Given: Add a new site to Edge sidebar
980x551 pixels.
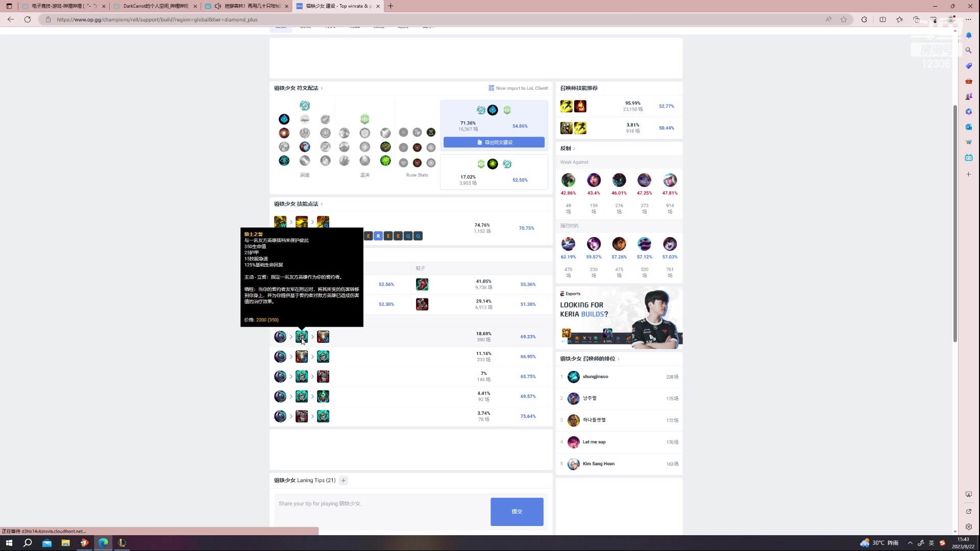Looking at the screenshot, I should click(969, 174).
